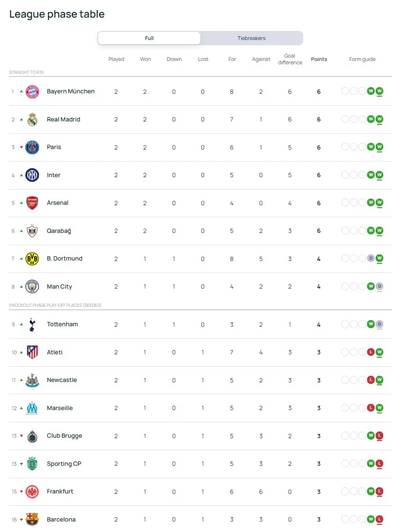Click Man City's latest draw form badge
Viewport: 399px width, 532px height.
click(x=379, y=287)
